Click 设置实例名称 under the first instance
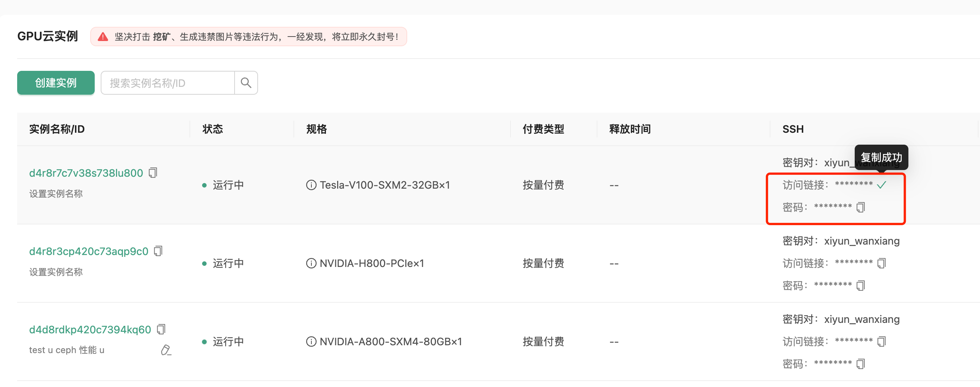This screenshot has height=387, width=980. (x=56, y=194)
